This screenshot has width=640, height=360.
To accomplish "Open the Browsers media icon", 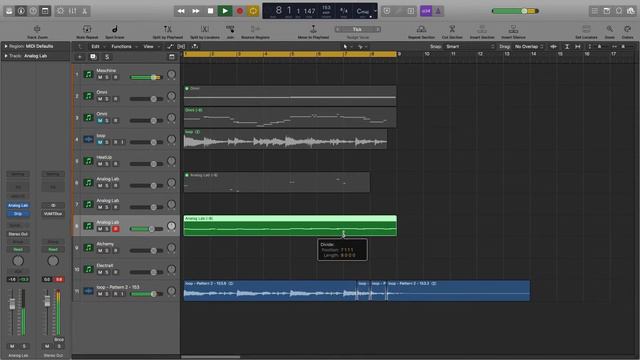I will coord(631,11).
